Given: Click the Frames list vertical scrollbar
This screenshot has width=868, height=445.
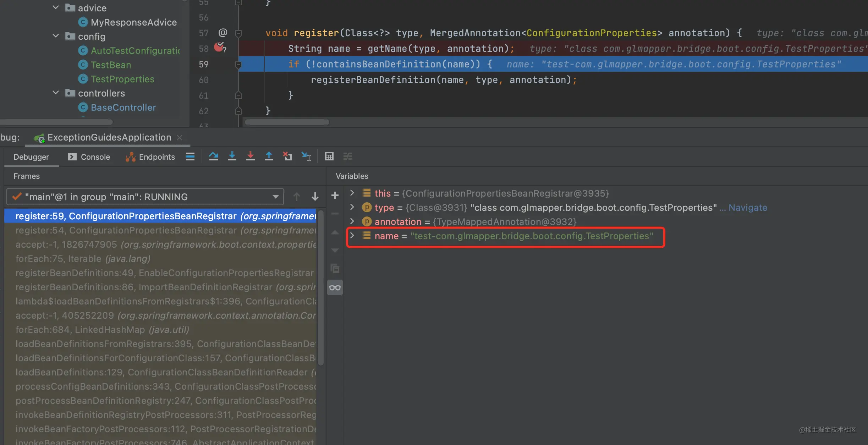Looking at the screenshot, I should pos(321,287).
